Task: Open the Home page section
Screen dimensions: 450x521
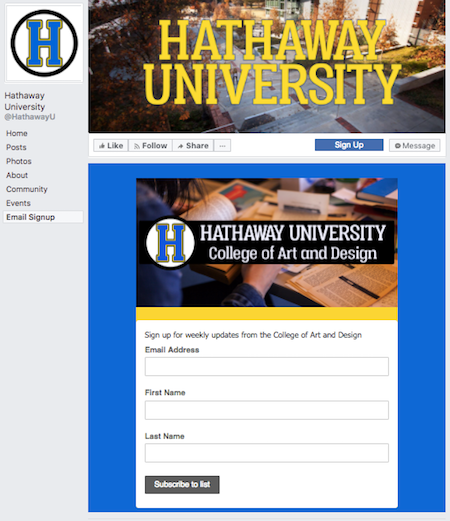Action: click(x=17, y=133)
